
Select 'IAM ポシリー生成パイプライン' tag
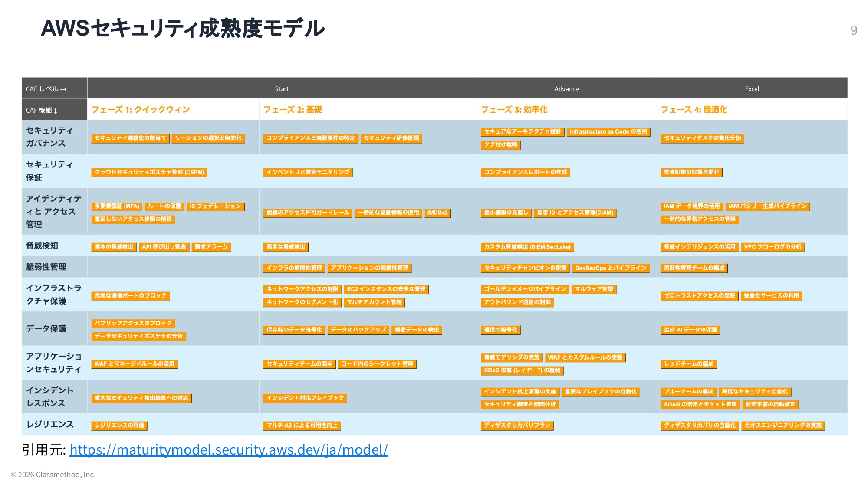[767, 206]
